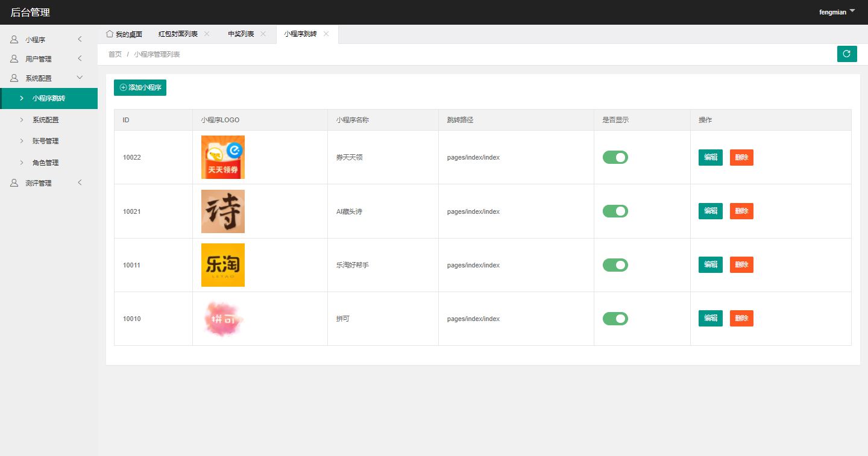This screenshot has height=456, width=868.
Task: Toggle display switch for 券天天领
Action: (615, 157)
